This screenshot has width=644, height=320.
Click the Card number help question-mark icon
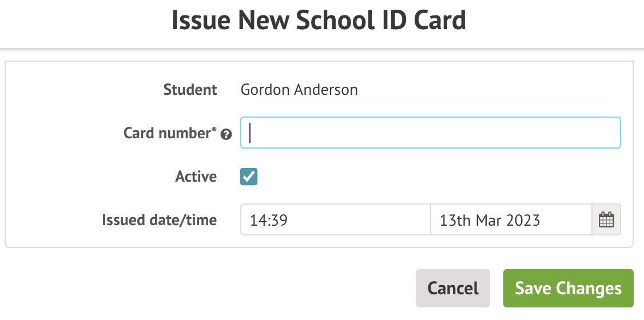[x=226, y=135]
